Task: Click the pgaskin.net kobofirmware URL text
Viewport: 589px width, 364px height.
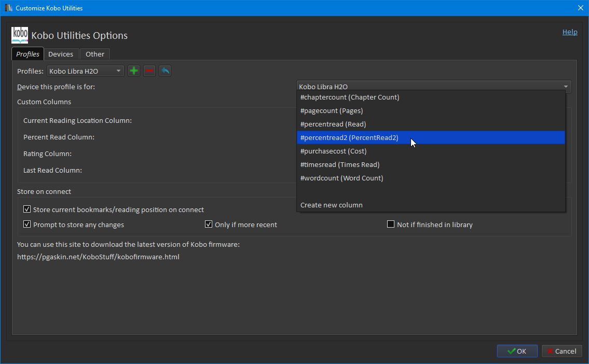Action: (98, 257)
